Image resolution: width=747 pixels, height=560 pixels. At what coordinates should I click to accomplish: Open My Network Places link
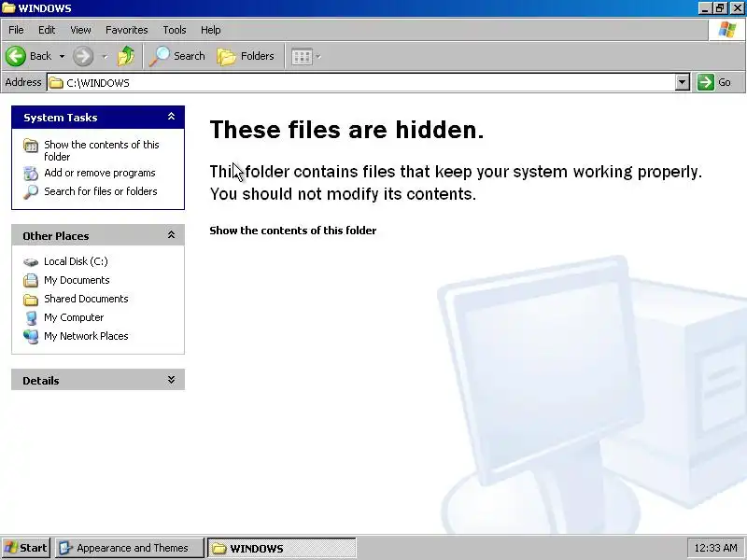click(86, 336)
